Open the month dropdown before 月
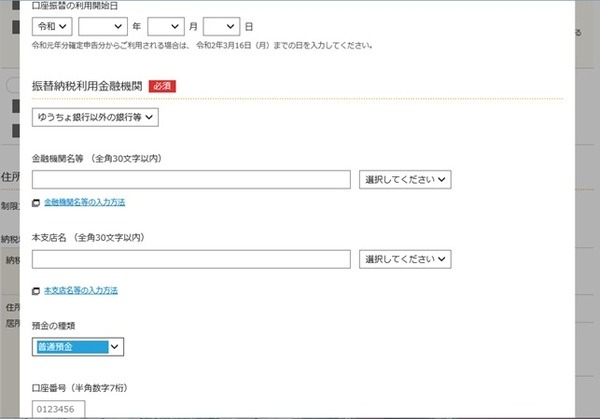This screenshot has width=600, height=419. coord(166,26)
